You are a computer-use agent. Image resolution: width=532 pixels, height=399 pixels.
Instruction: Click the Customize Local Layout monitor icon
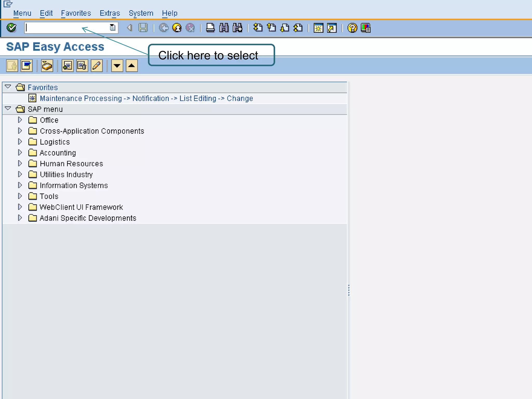(366, 28)
